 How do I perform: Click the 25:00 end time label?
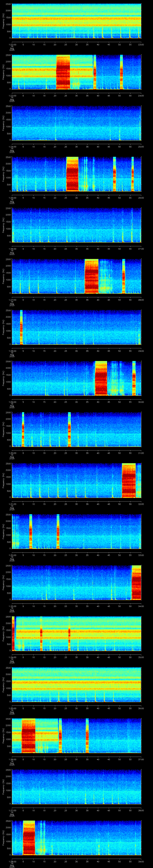(141, 147)
